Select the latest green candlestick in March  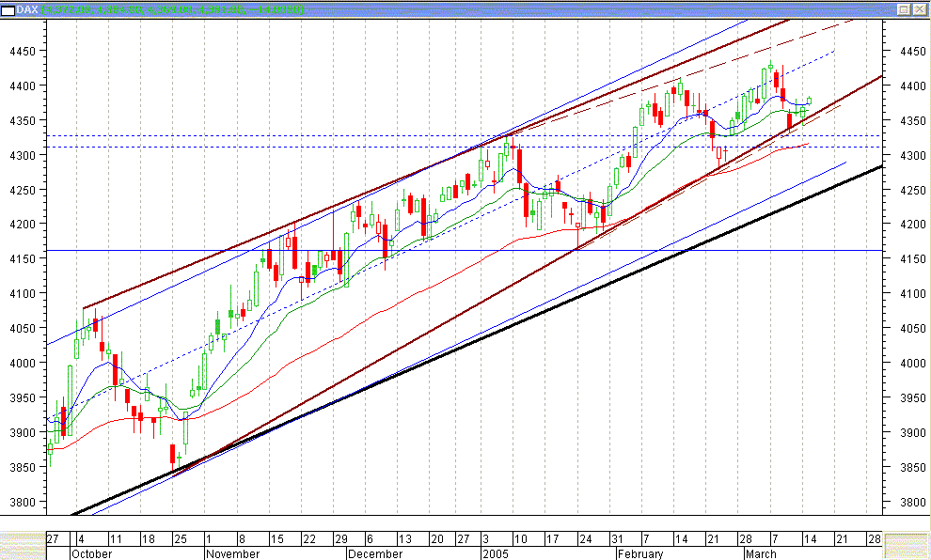(809, 99)
